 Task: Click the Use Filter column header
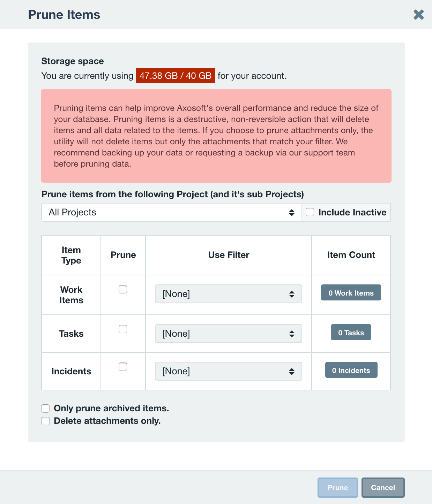click(229, 255)
